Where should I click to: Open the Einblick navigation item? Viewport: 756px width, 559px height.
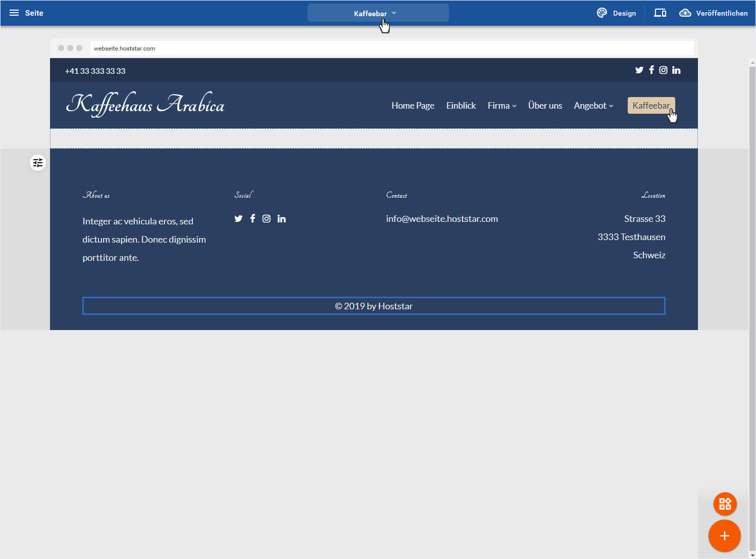461,106
